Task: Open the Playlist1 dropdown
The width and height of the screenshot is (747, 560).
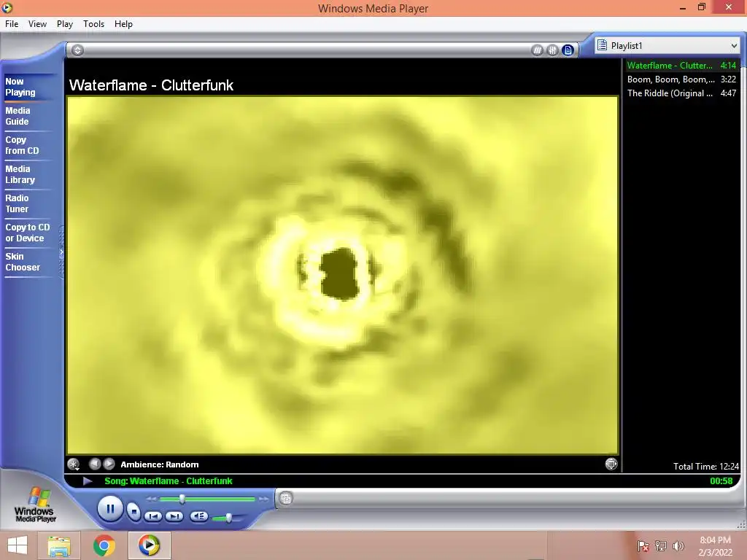Action: click(x=667, y=46)
